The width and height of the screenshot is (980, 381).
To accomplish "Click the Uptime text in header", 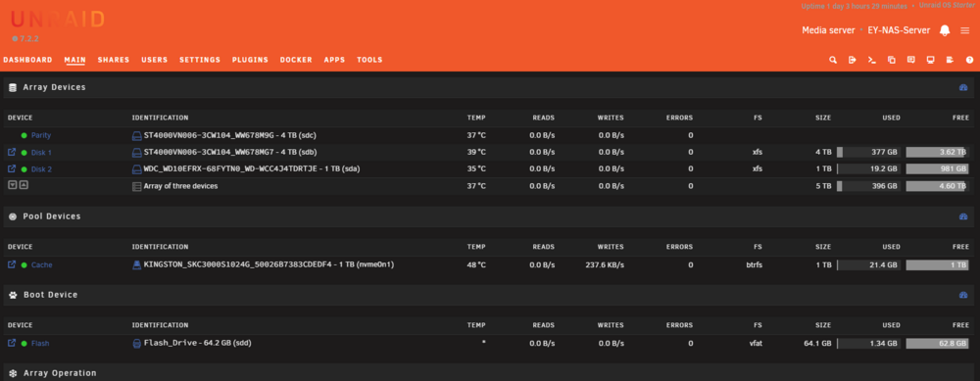I will click(855, 6).
